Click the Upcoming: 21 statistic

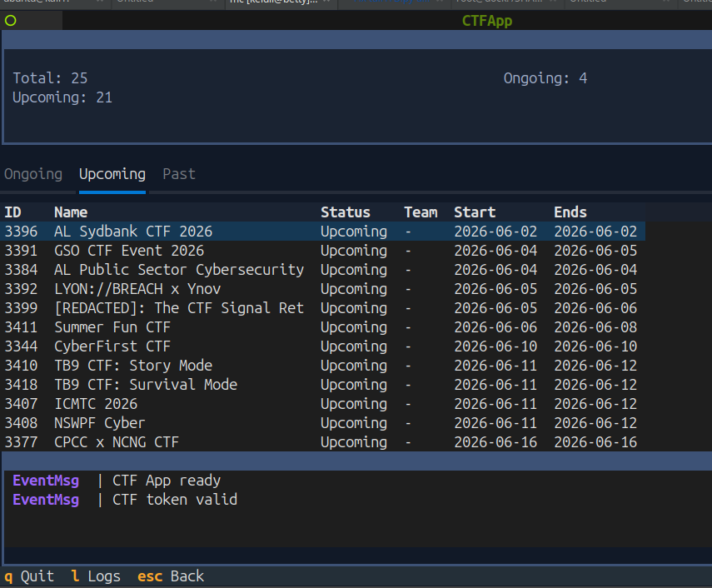(x=62, y=97)
